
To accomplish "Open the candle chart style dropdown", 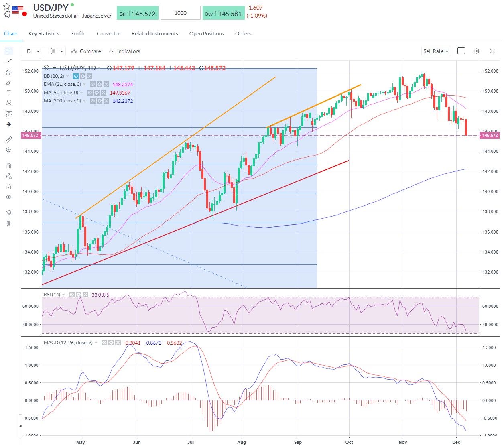I will coord(55,51).
